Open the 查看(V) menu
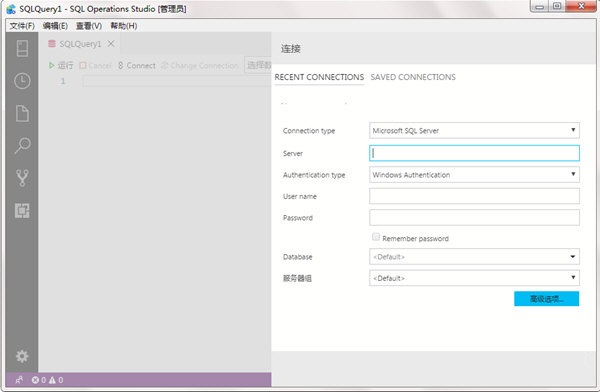 pos(89,26)
